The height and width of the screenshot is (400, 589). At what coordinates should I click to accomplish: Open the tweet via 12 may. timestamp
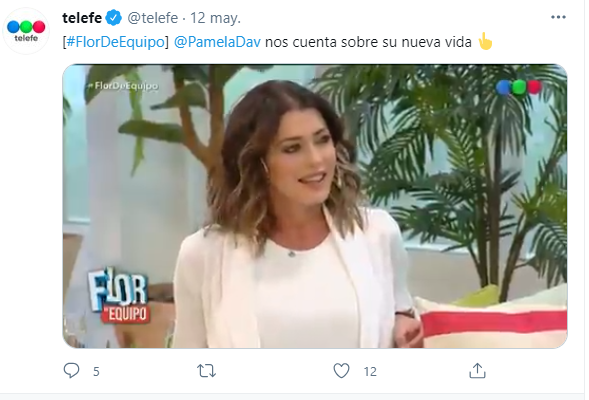click(215, 18)
